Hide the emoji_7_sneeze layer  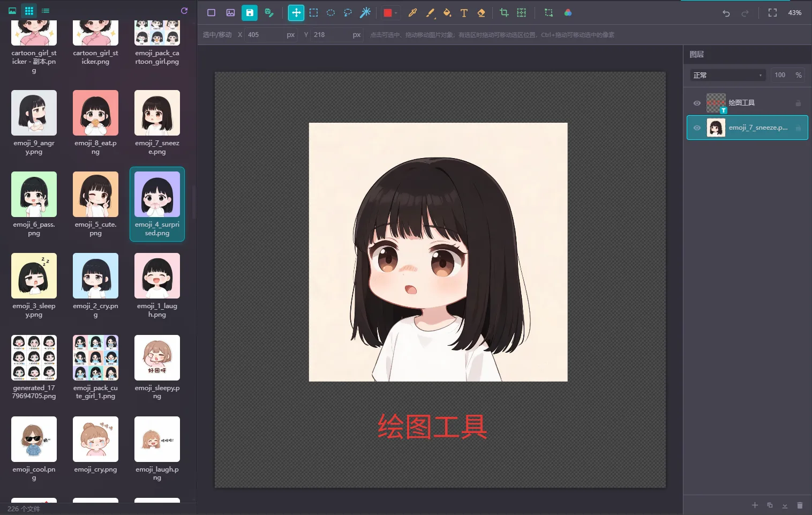click(697, 128)
